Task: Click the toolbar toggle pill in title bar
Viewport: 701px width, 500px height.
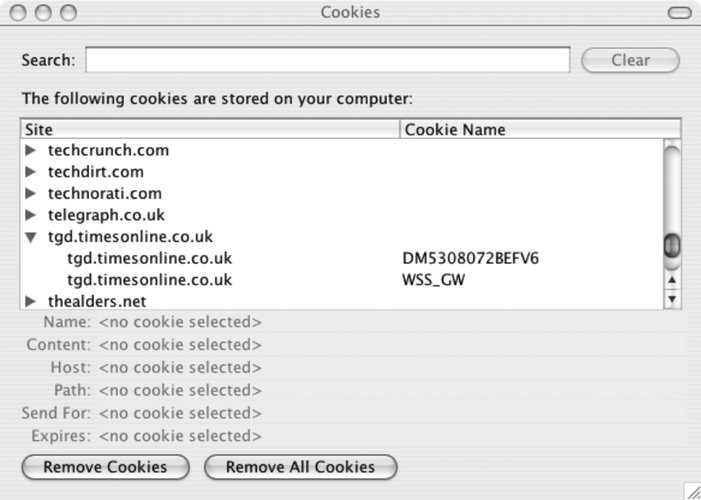Action: pyautogui.click(x=679, y=13)
